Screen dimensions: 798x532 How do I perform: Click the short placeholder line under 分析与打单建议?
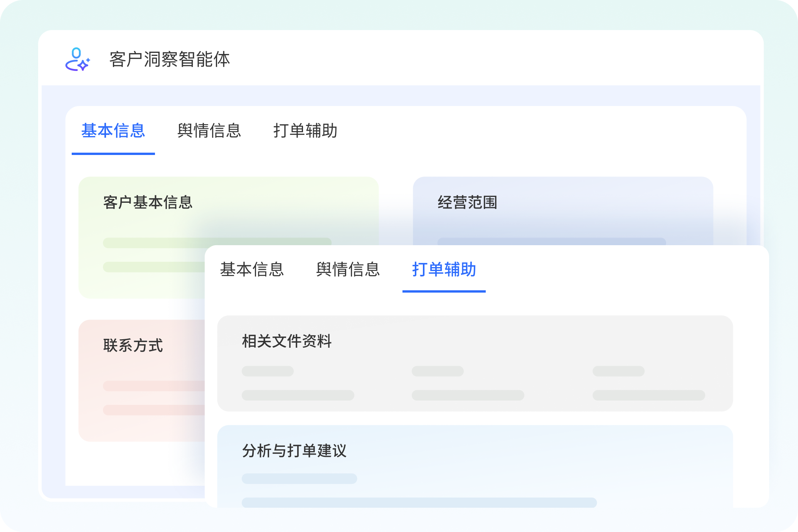[x=299, y=479]
